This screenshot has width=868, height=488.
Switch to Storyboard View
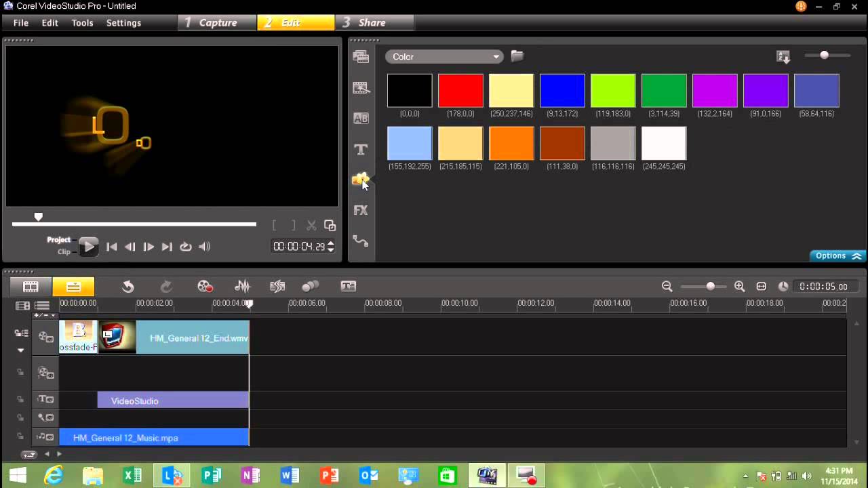pos(31,287)
